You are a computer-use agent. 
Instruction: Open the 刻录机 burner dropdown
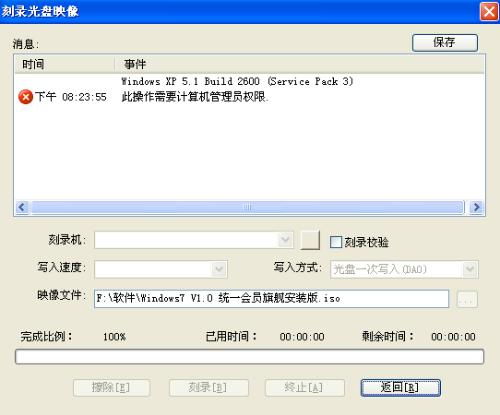tap(194, 240)
